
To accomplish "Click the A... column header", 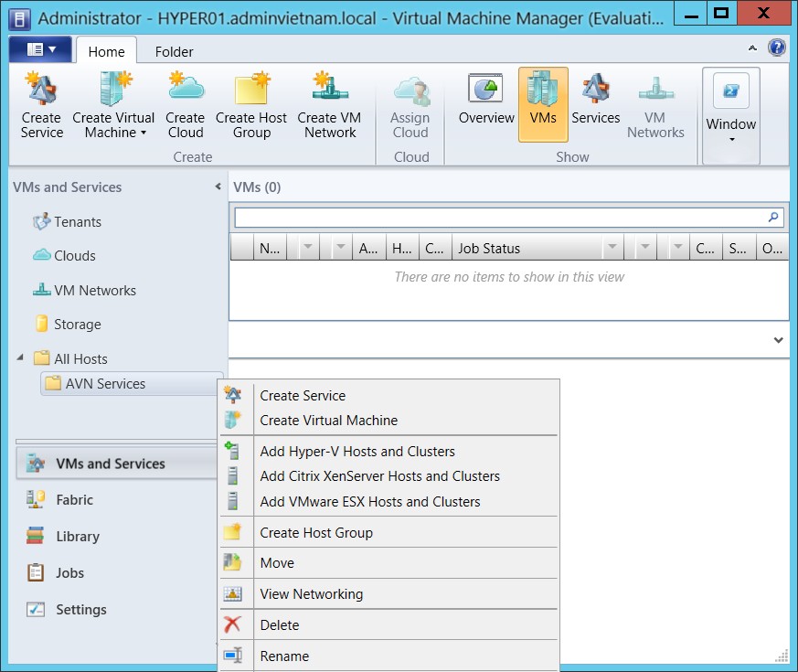I will tap(368, 248).
